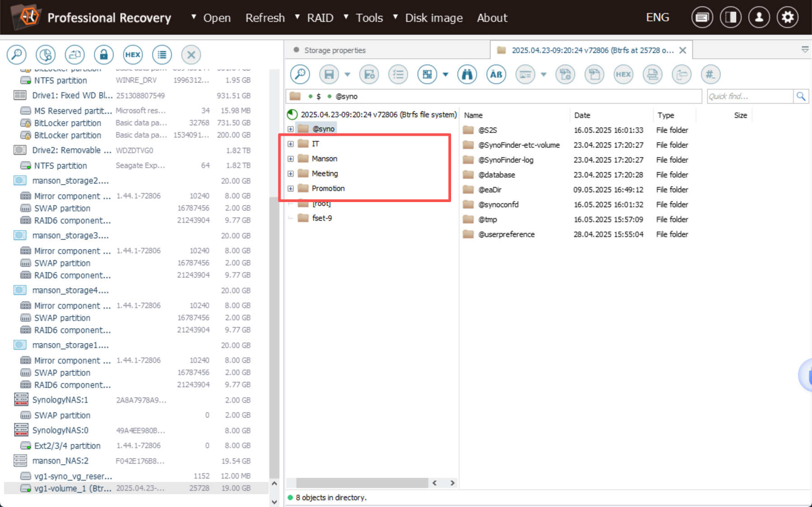
Task: Click the printer-like icon left of the hash icon group
Action: point(652,74)
